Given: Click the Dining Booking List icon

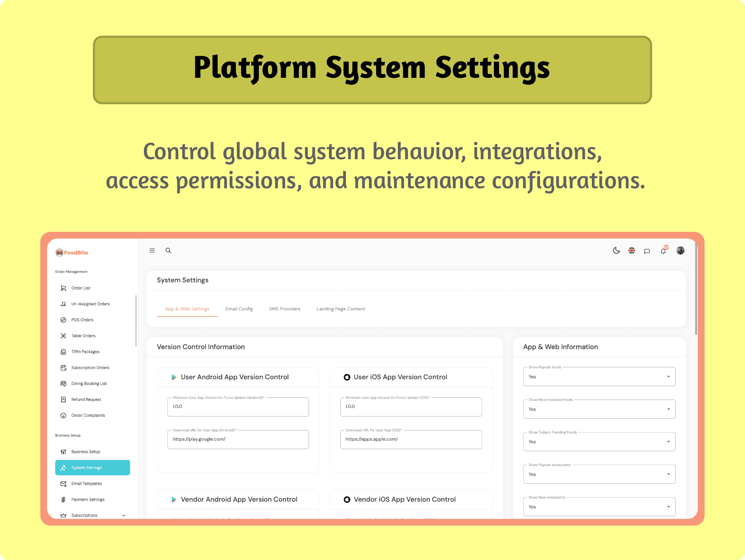Looking at the screenshot, I should [63, 383].
